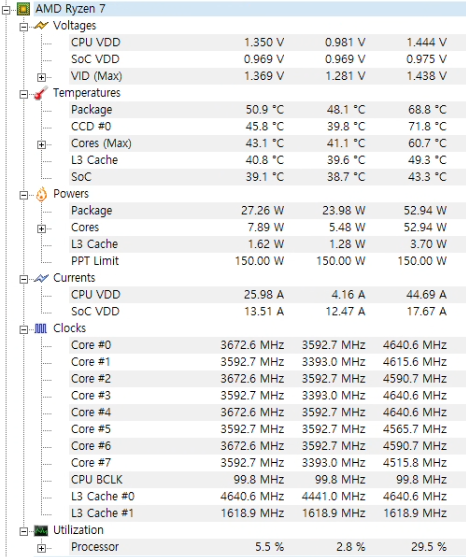Image resolution: width=466 pixels, height=557 pixels.
Task: Click the 5.48 W Cores minimum value
Action: tap(347, 227)
